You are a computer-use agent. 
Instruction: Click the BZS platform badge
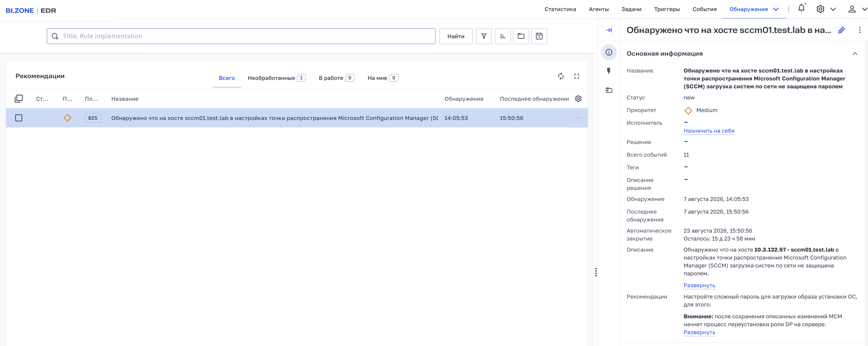point(93,118)
